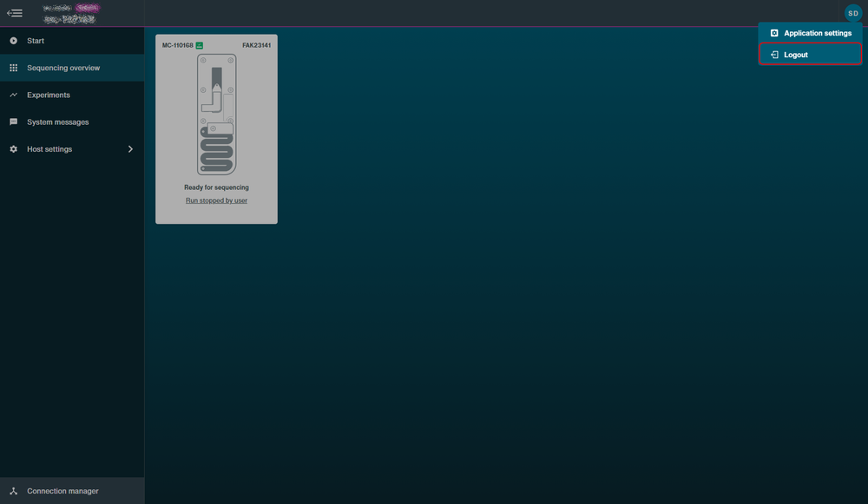This screenshot has width=868, height=504.
Task: Select the flow cell device illustration
Action: [x=216, y=114]
